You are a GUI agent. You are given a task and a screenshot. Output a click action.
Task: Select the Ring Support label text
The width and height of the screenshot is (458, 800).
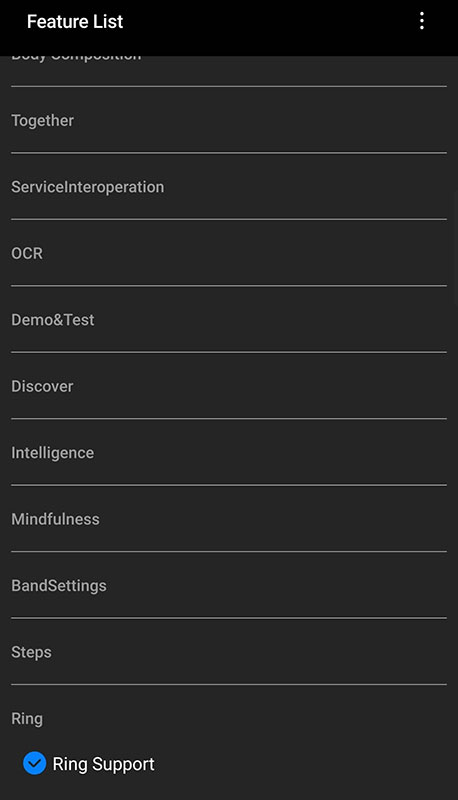click(104, 764)
